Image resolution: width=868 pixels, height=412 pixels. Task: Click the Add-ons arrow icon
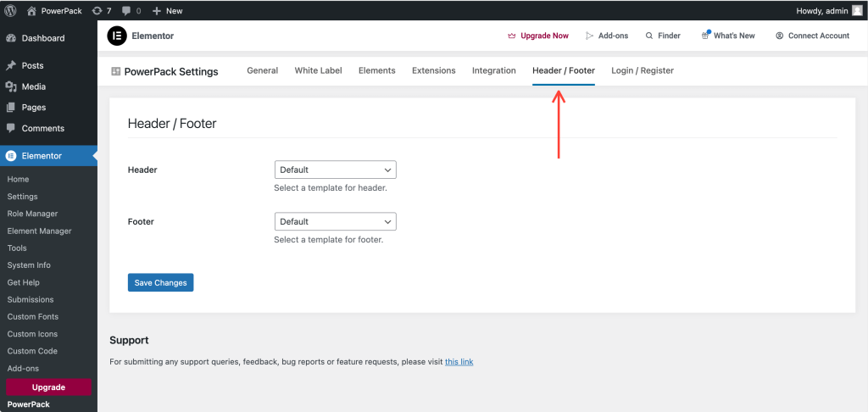(589, 36)
